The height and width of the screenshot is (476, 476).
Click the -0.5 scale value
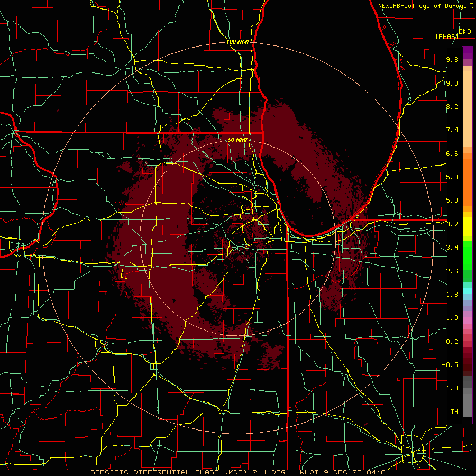[x=450, y=364]
